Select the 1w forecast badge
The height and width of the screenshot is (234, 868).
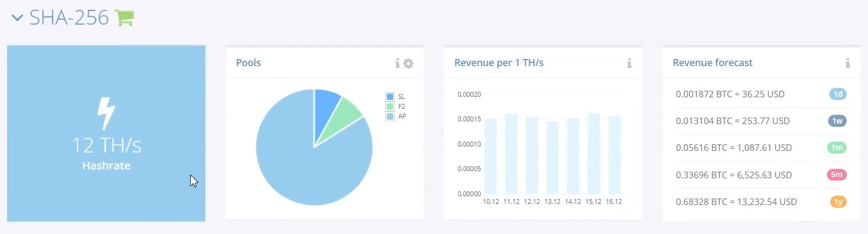837,121
